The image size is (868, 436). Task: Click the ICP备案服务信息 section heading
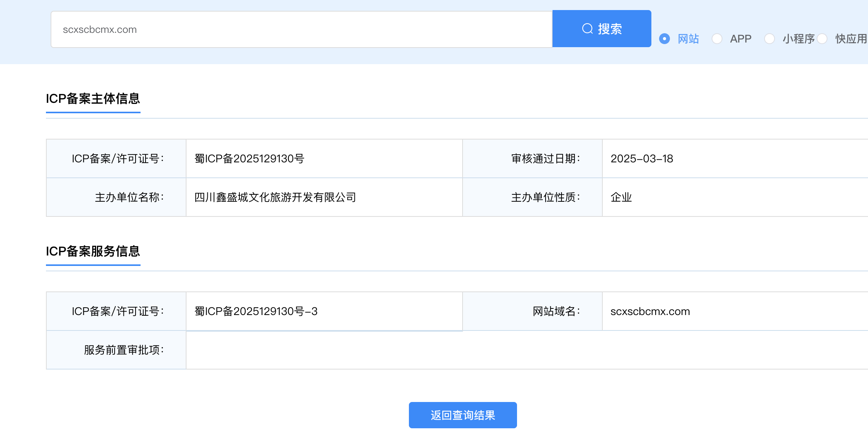click(93, 252)
